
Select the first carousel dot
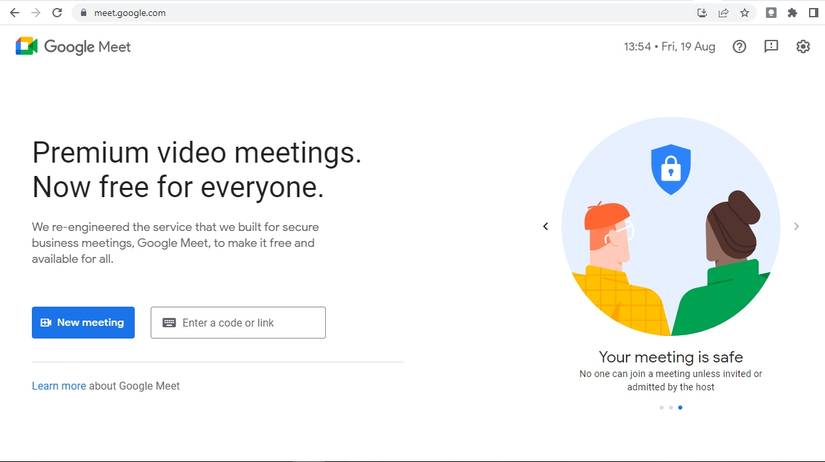coord(661,407)
